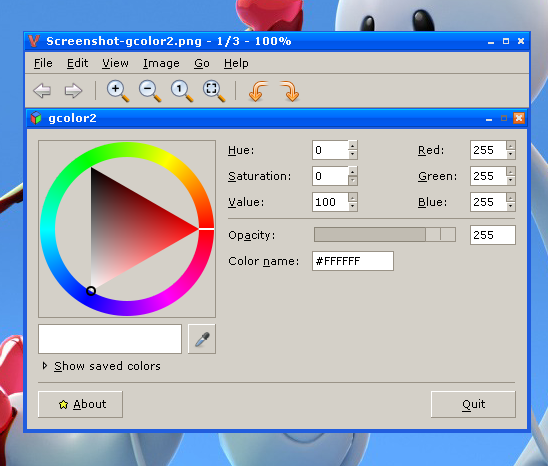Pick a screen color with eyedropper
548x466 pixels.
pyautogui.click(x=202, y=339)
